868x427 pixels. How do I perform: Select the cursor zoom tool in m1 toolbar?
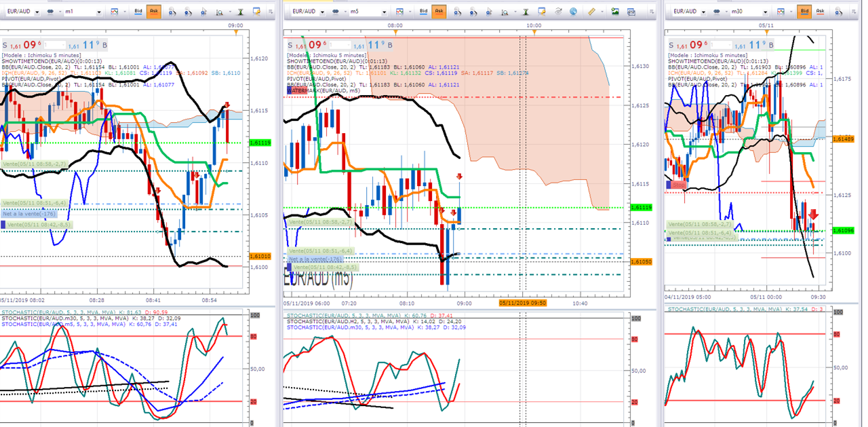pos(203,12)
